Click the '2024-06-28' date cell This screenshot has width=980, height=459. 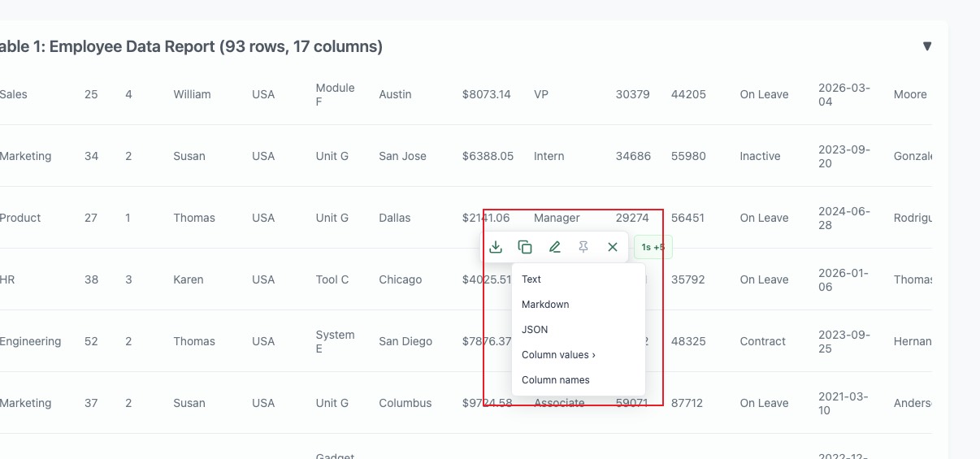tap(844, 218)
